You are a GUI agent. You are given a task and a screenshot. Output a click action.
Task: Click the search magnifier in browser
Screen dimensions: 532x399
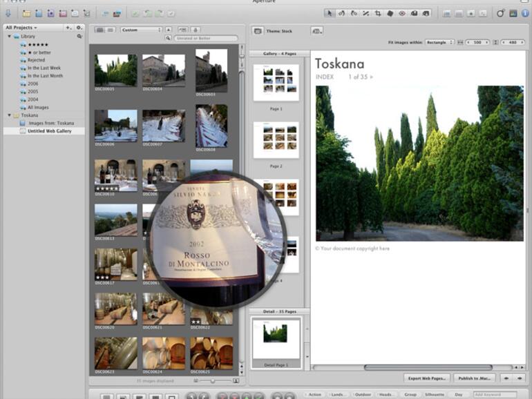(x=169, y=39)
